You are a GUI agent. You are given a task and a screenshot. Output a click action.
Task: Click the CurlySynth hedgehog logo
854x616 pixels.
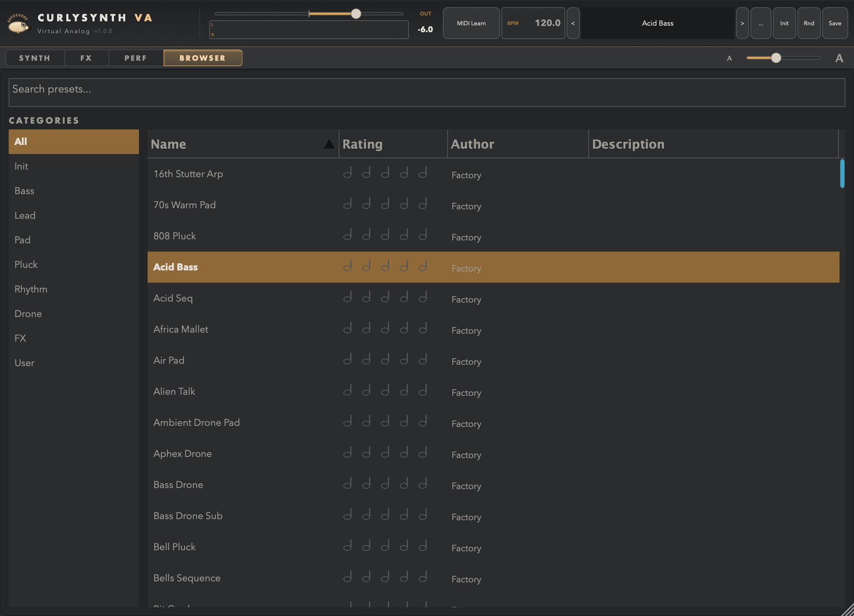pos(19,23)
